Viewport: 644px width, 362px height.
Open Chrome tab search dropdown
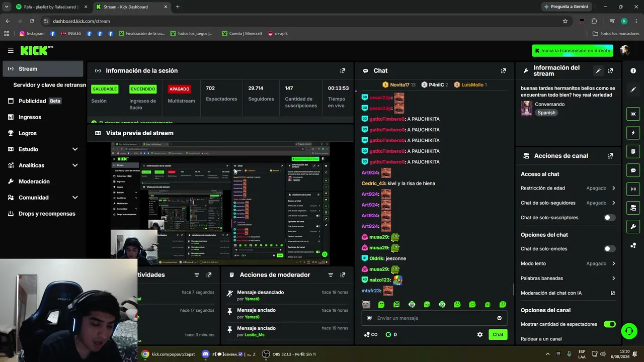click(x=7, y=7)
